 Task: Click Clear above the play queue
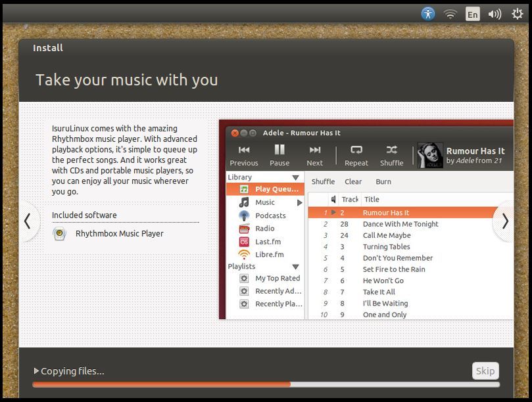353,181
